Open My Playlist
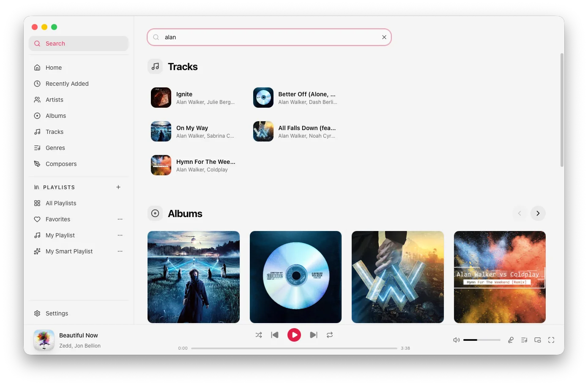 (79, 235)
